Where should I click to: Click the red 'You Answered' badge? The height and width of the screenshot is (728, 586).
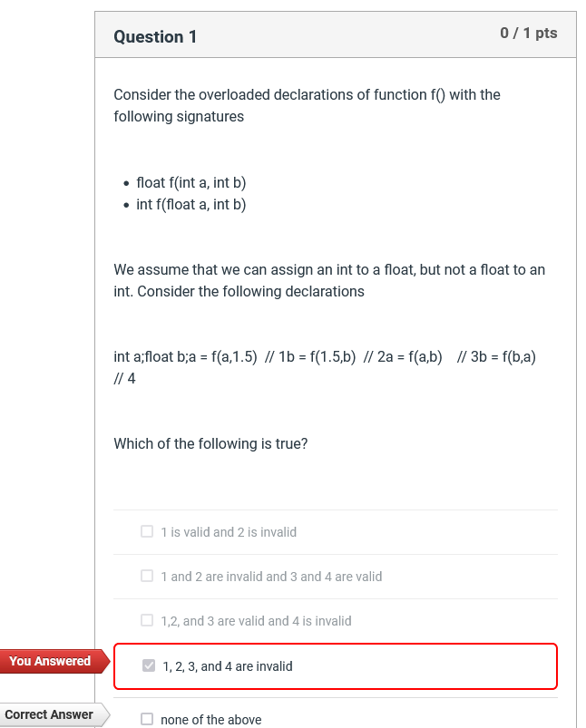tap(47, 661)
